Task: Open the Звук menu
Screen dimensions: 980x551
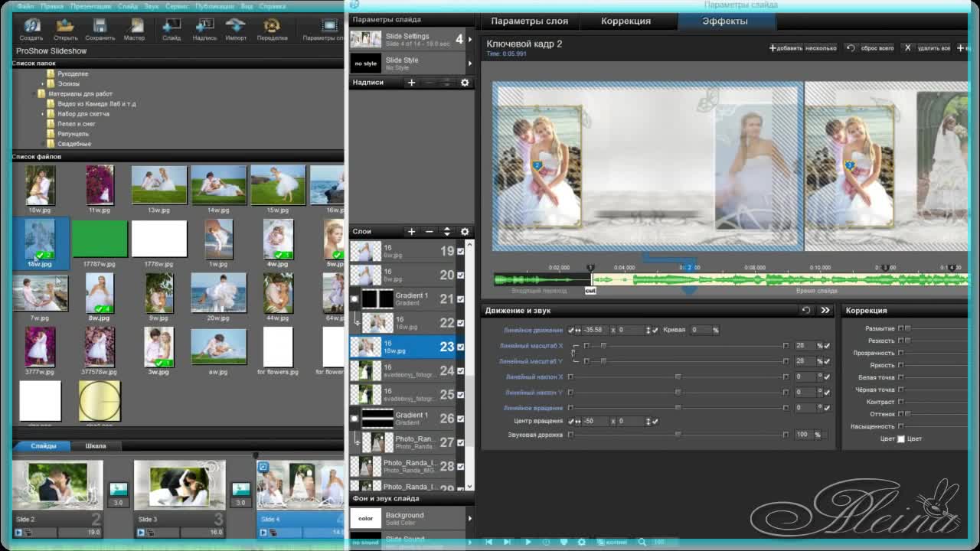Action: (152, 6)
